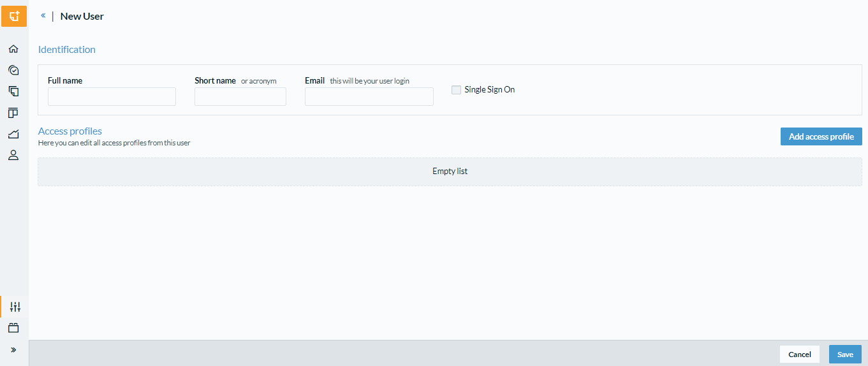Open the board layout sidebar icon
Image resolution: width=868 pixels, height=366 pixels.
13,113
